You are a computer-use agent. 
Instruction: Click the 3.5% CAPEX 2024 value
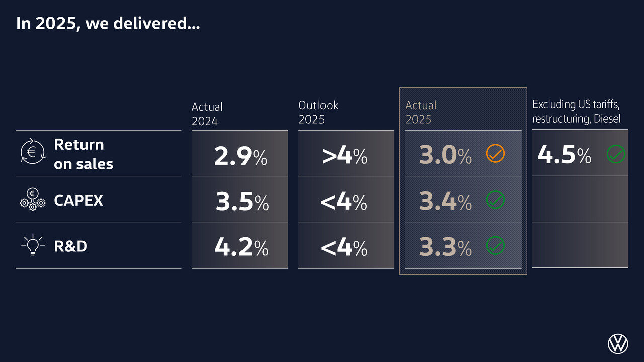pyautogui.click(x=242, y=202)
